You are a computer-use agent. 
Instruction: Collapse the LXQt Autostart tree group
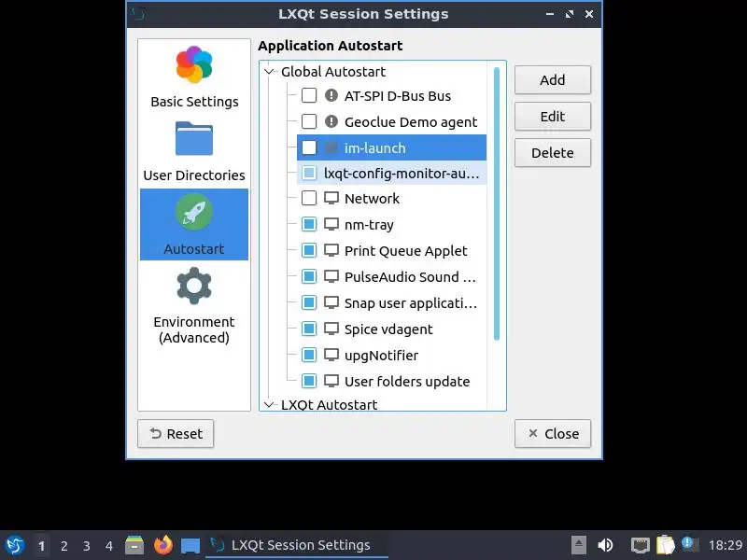pos(269,405)
